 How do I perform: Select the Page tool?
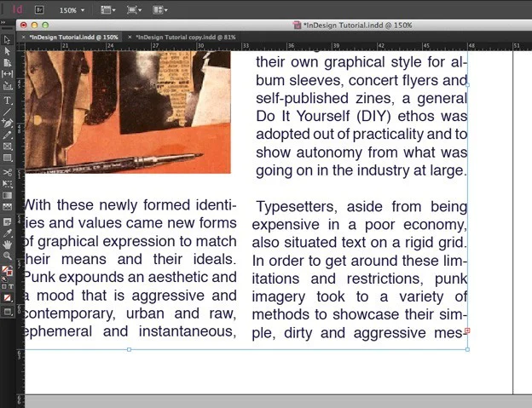point(7,63)
